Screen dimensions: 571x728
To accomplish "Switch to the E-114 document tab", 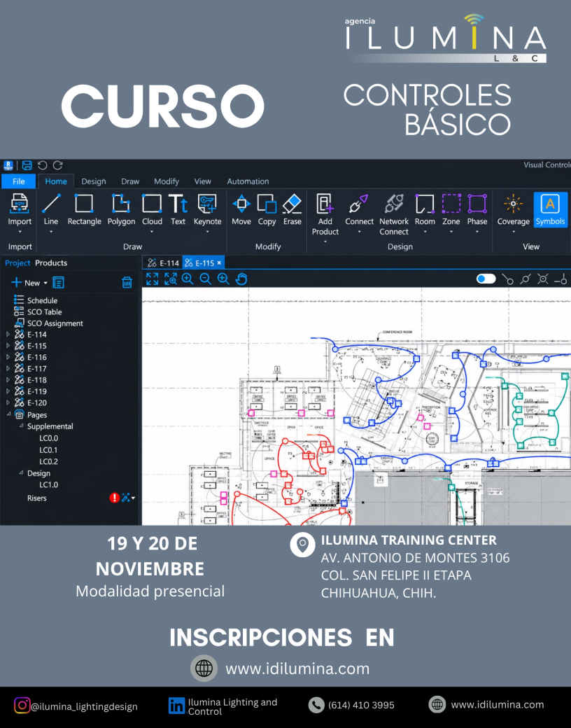I will [x=163, y=262].
